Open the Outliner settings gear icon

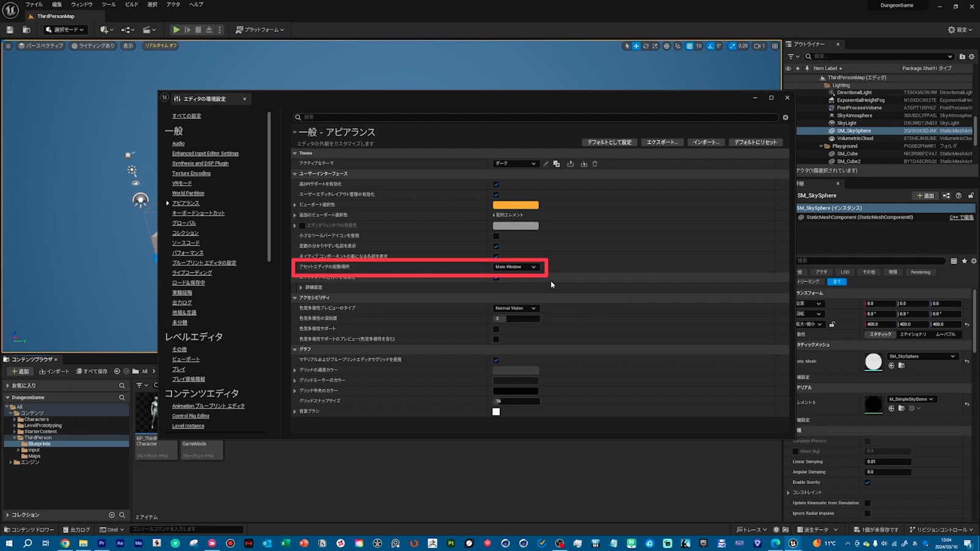coord(972,56)
